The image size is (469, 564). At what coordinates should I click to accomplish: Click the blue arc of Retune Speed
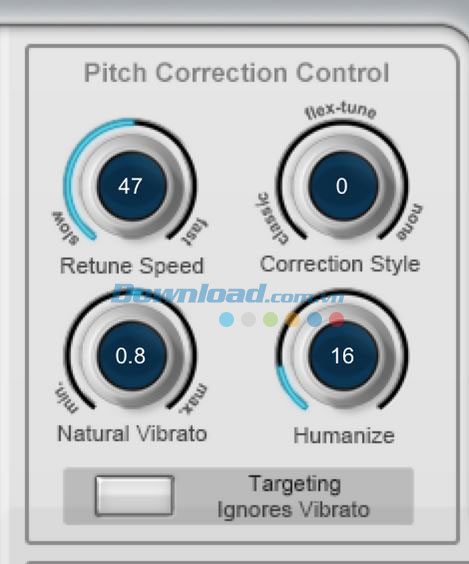pos(85,166)
